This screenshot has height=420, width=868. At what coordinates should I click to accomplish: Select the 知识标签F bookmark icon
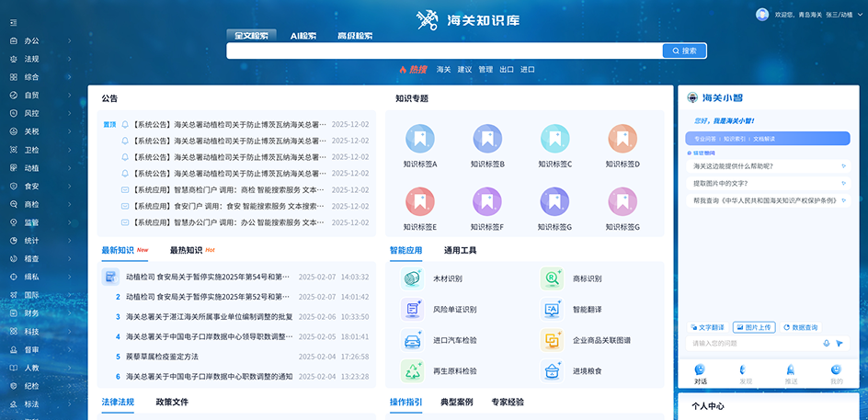pos(487,201)
